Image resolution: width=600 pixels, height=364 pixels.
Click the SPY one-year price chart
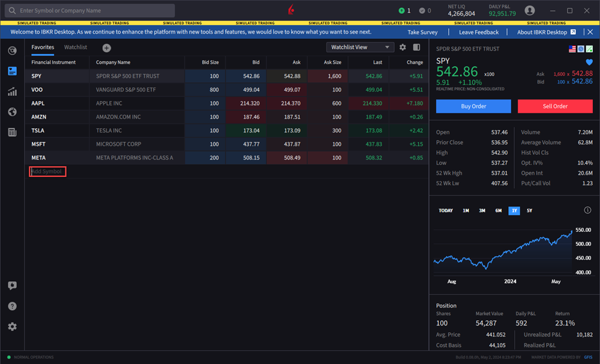point(502,251)
